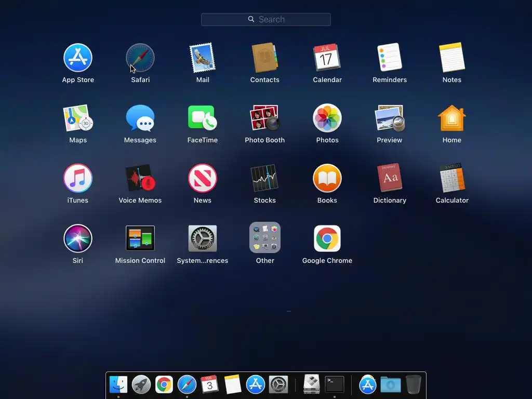
Task: Open the Books app
Action: tap(327, 178)
